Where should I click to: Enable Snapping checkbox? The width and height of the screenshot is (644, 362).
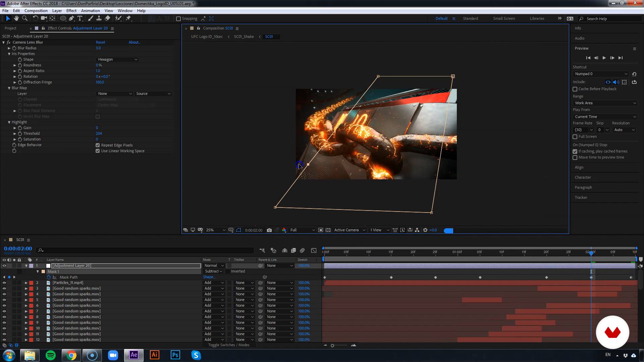178,19
